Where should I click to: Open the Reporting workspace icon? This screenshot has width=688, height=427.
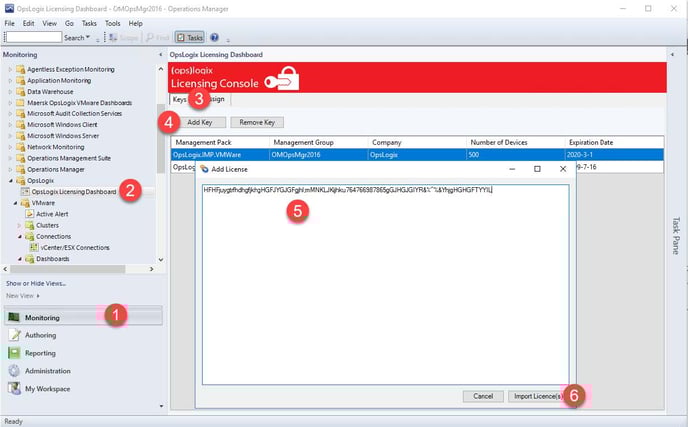click(x=14, y=353)
